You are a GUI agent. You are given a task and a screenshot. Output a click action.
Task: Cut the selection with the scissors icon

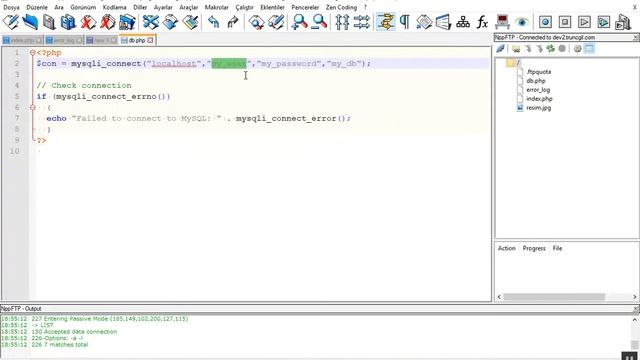[151, 22]
